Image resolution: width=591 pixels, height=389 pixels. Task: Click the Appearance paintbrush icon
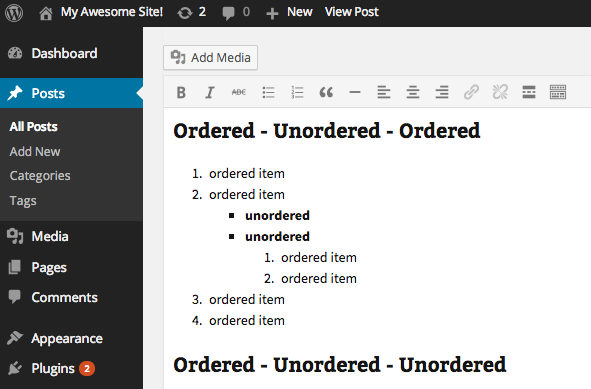click(15, 338)
